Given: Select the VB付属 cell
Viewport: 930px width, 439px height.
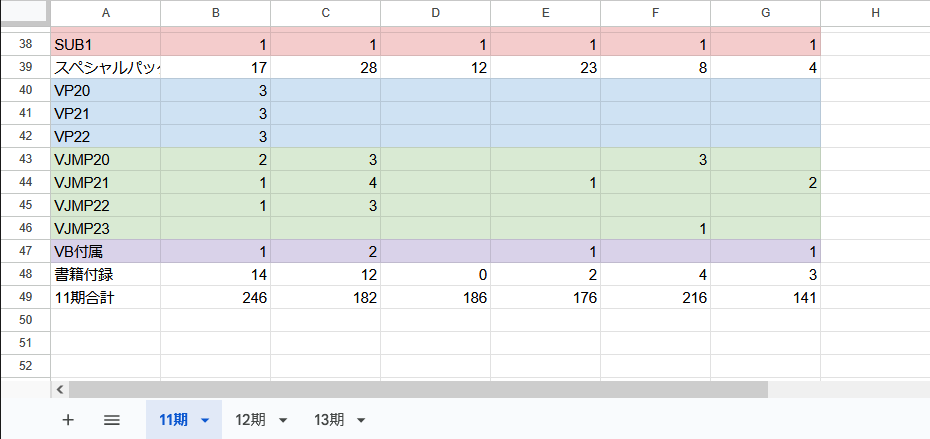Looking at the screenshot, I should [x=105, y=251].
